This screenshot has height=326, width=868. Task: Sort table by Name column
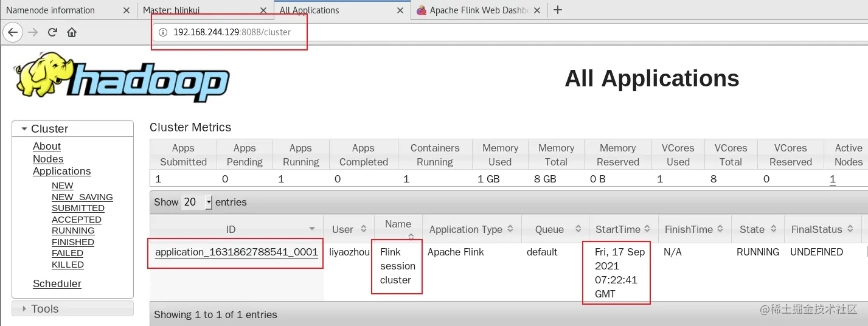pyautogui.click(x=398, y=229)
